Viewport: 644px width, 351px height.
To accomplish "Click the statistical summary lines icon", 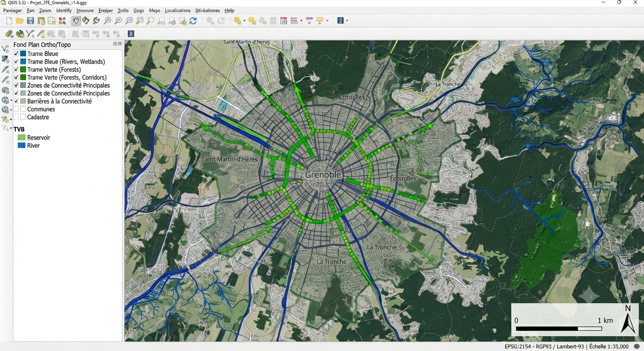I will [x=294, y=21].
